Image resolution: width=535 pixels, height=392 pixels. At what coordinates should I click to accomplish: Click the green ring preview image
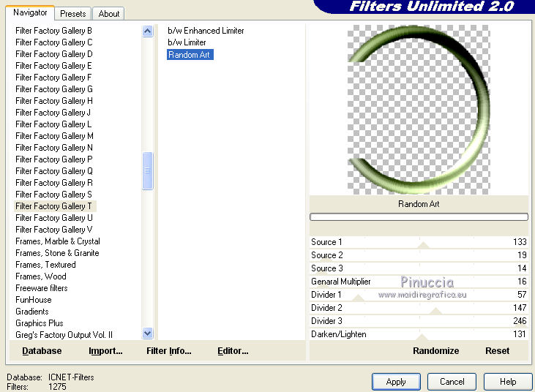pos(419,110)
